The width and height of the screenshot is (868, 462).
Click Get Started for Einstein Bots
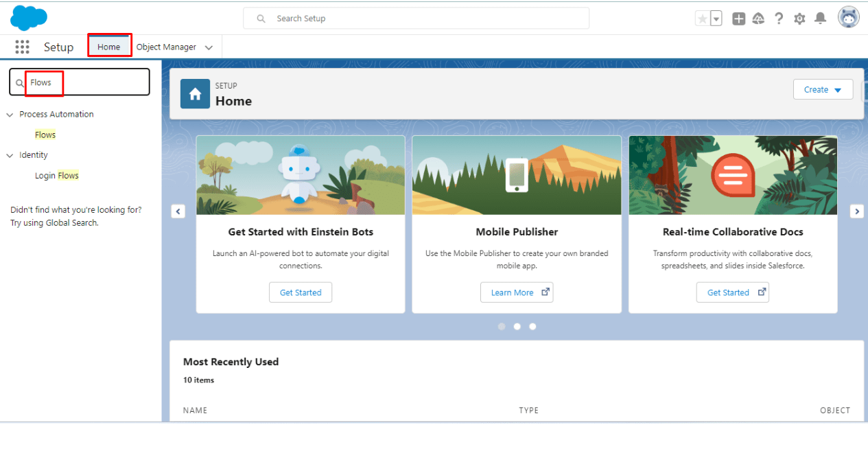click(301, 292)
